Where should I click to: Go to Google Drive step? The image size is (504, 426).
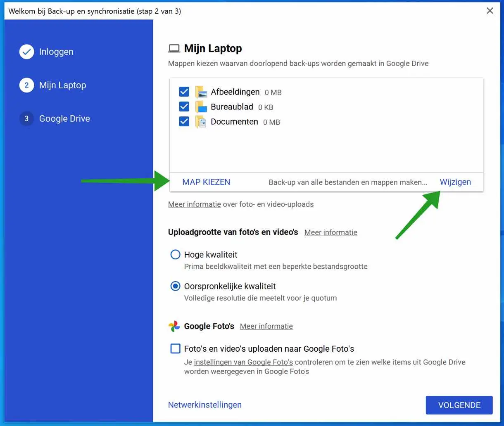click(x=64, y=118)
